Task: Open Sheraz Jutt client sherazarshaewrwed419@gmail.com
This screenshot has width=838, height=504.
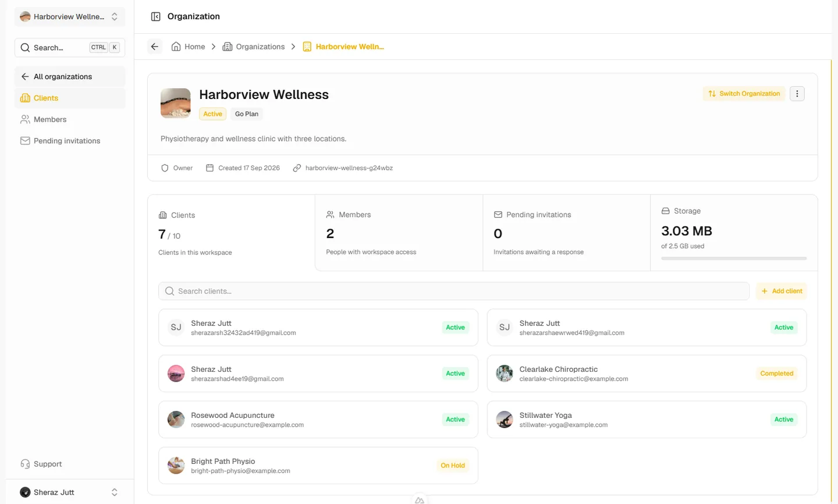Action: [647, 327]
